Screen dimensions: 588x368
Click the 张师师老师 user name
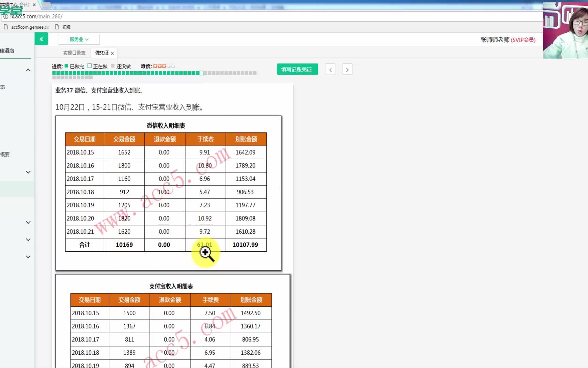click(495, 40)
